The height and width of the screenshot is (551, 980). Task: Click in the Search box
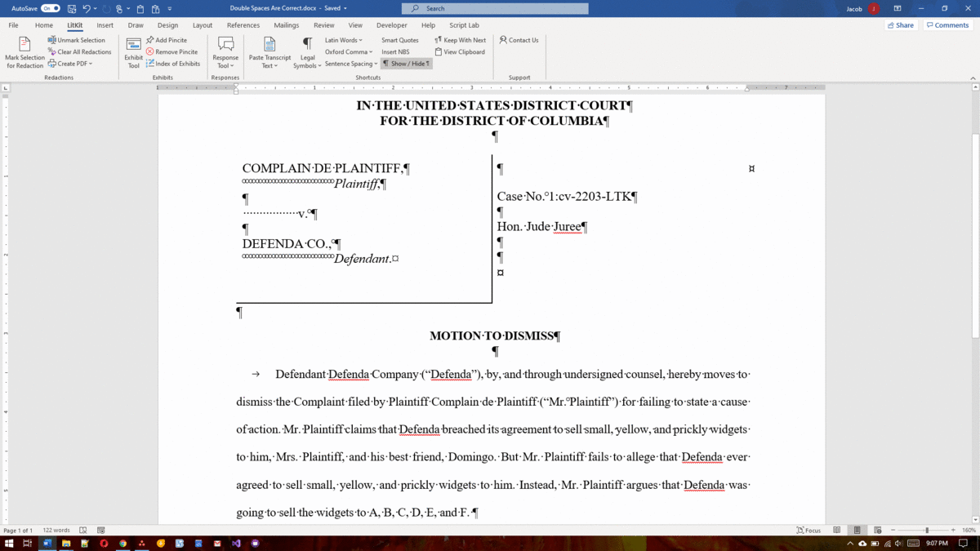495,8
